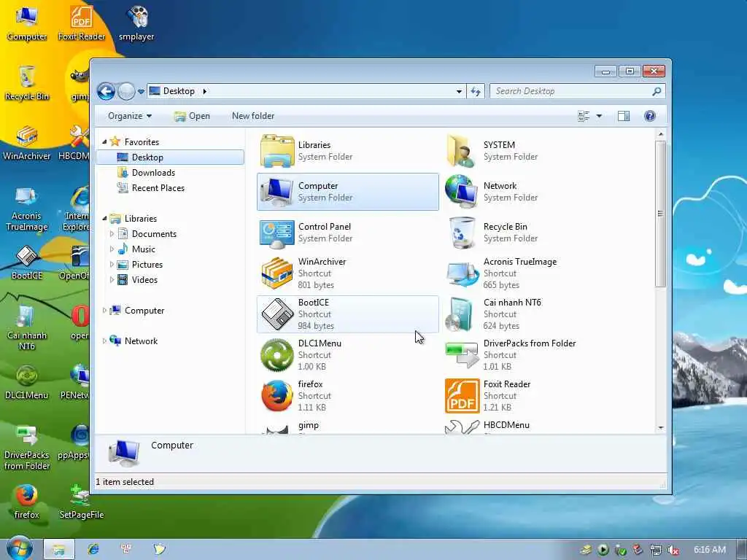This screenshot has height=560, width=747.
Task: Select the BootICE shortcut in file list
Action: (348, 314)
